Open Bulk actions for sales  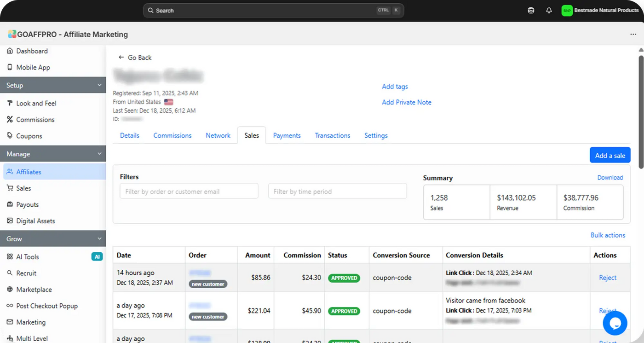click(x=608, y=235)
